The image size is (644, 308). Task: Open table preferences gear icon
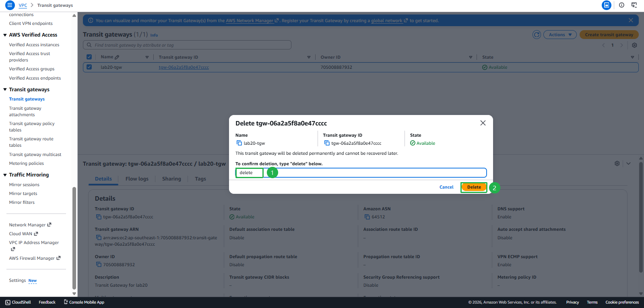(x=634, y=45)
